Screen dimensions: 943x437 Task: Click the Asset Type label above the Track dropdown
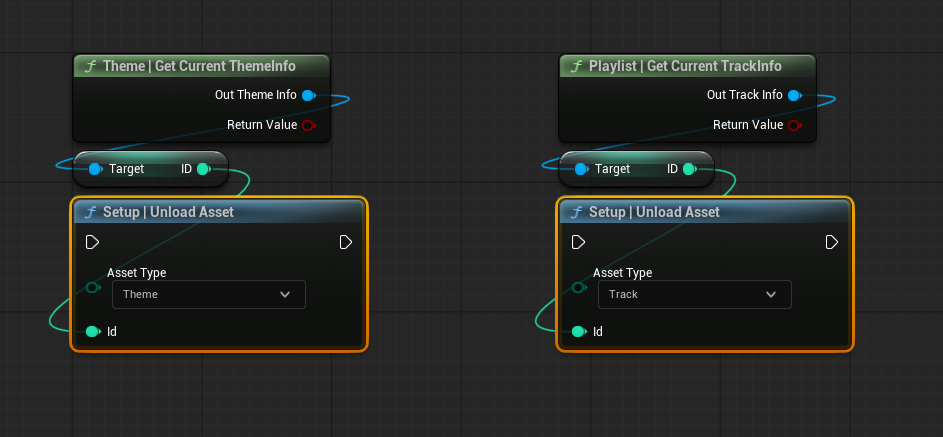coord(622,273)
